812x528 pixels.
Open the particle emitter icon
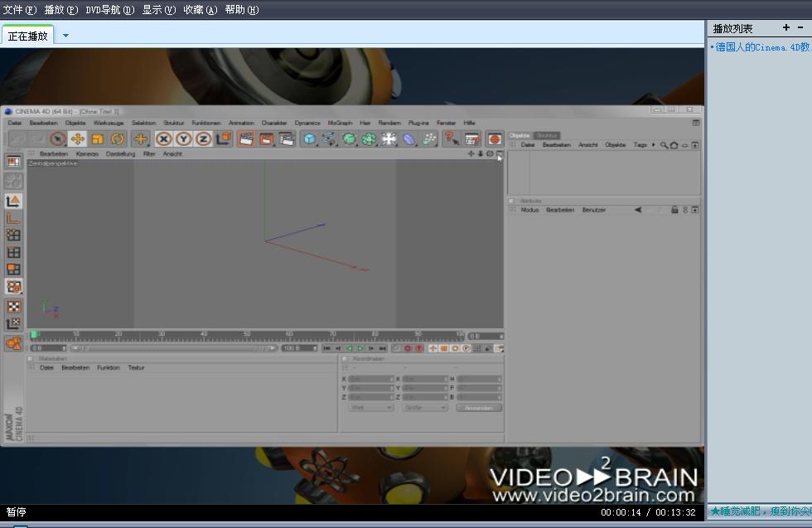[x=429, y=138]
